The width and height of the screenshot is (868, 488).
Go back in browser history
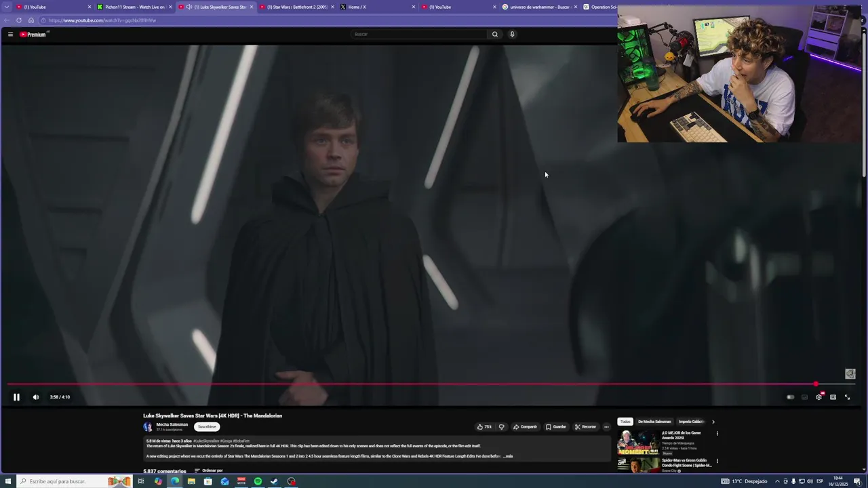click(7, 20)
